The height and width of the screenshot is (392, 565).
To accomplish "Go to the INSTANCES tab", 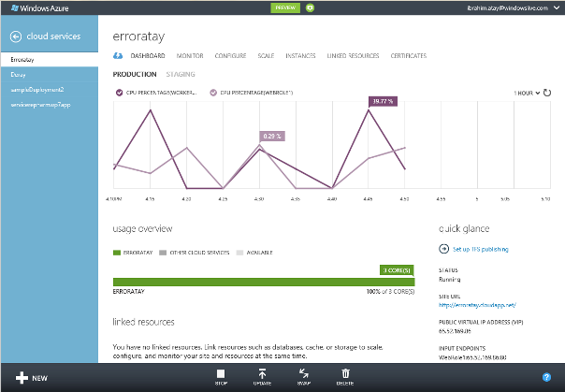I will coord(300,56).
